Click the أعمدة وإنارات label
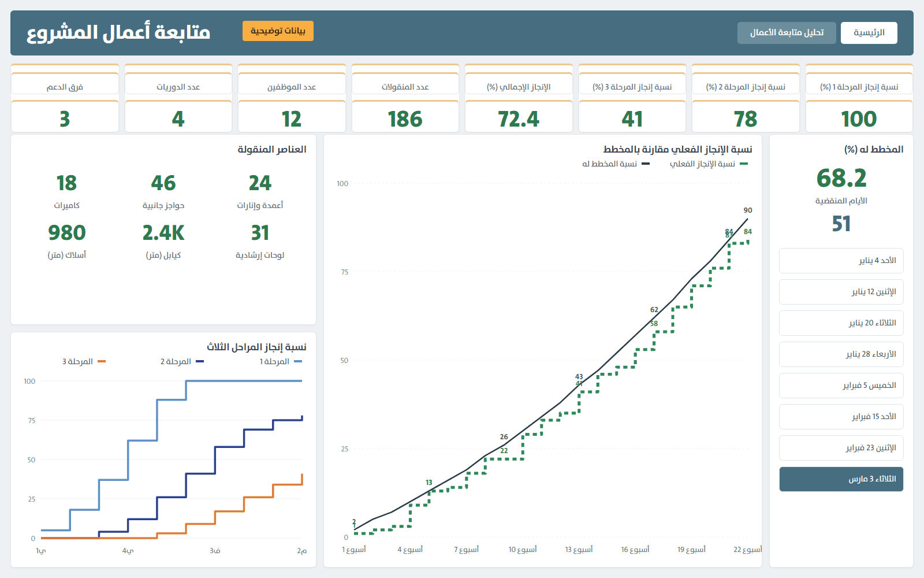Screen dimensions: 924x578 [260, 206]
